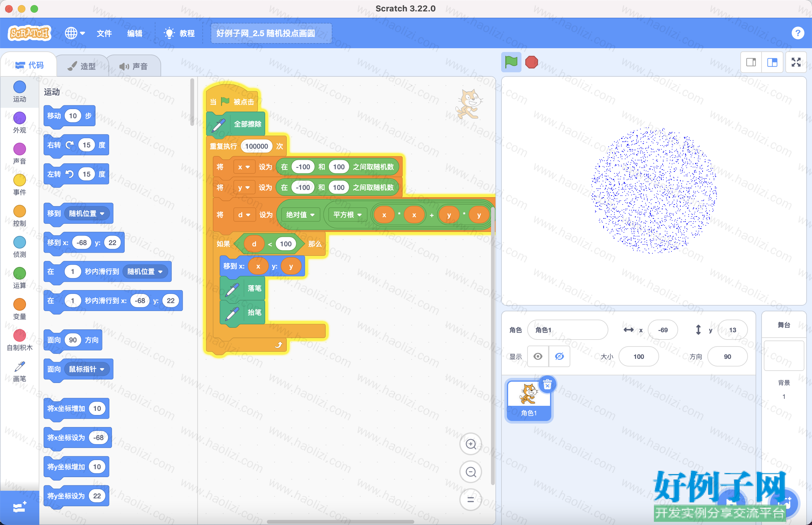
Task: Click the green flag to run the project
Action: pyautogui.click(x=511, y=62)
